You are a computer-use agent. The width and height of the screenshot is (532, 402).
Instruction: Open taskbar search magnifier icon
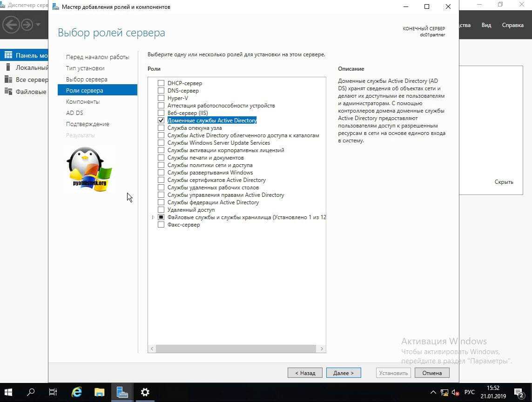click(31, 392)
